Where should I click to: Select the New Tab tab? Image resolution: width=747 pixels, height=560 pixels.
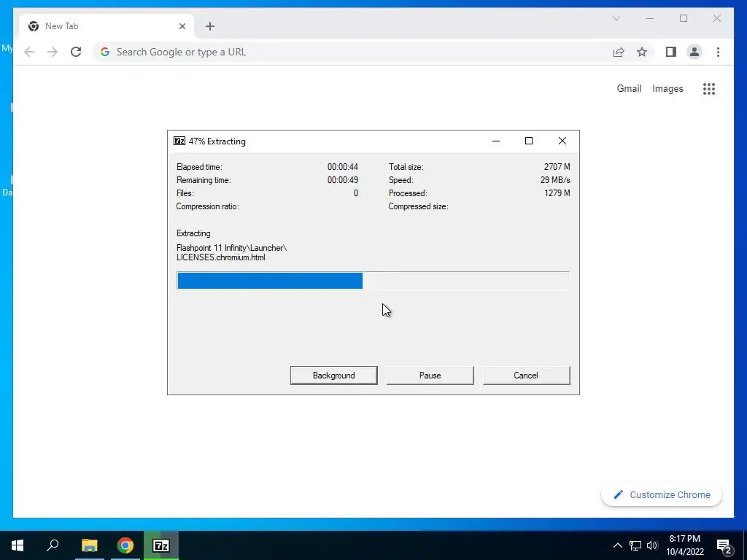click(x=107, y=26)
